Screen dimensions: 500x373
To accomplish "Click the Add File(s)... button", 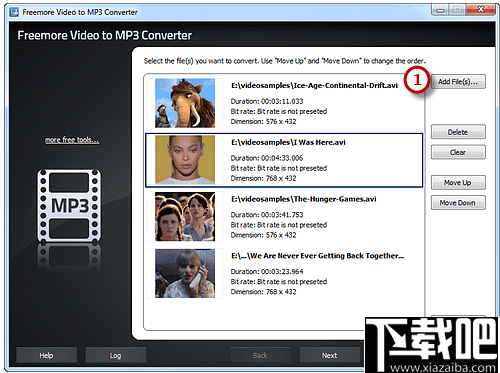I will tap(458, 82).
